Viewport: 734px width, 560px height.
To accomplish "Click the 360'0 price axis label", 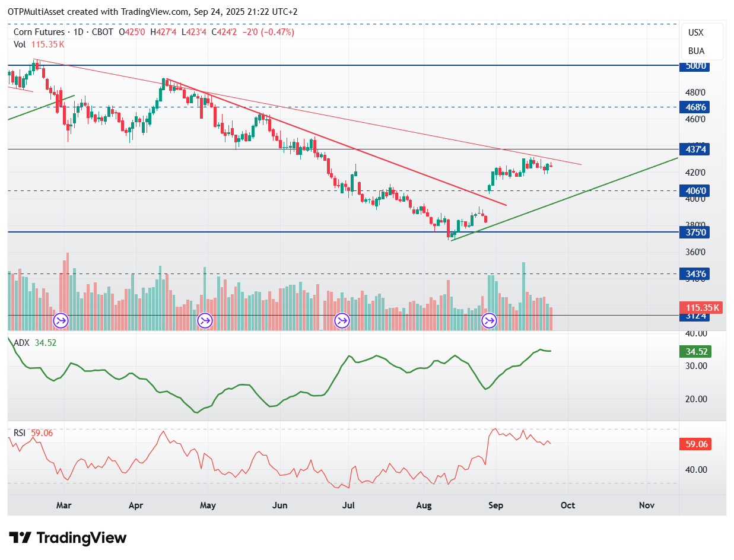I will pyautogui.click(x=695, y=252).
